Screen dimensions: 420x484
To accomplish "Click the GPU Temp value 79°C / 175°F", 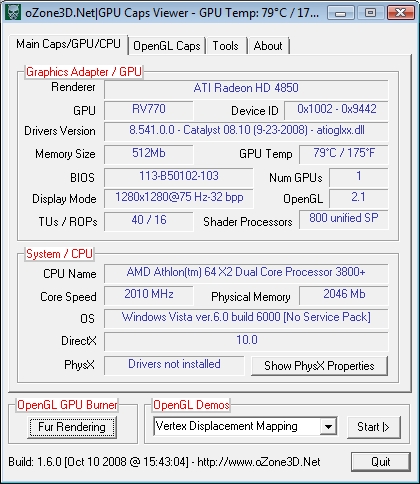I will coord(344,154).
